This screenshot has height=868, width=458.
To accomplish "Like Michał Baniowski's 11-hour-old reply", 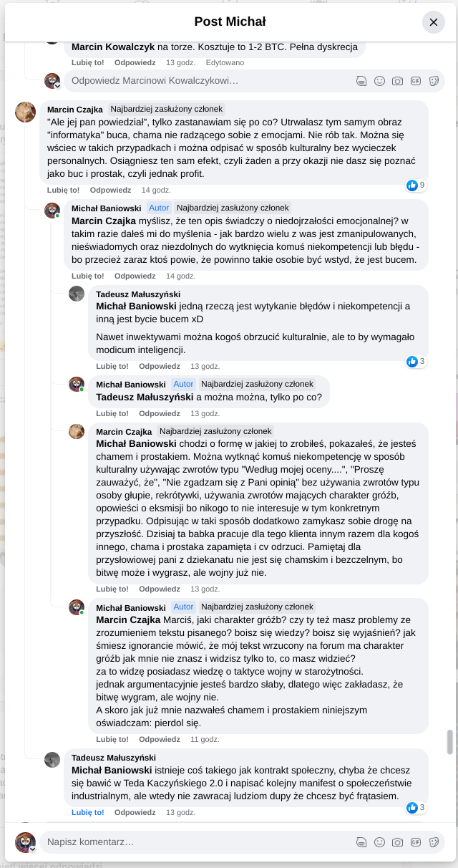I will (112, 739).
